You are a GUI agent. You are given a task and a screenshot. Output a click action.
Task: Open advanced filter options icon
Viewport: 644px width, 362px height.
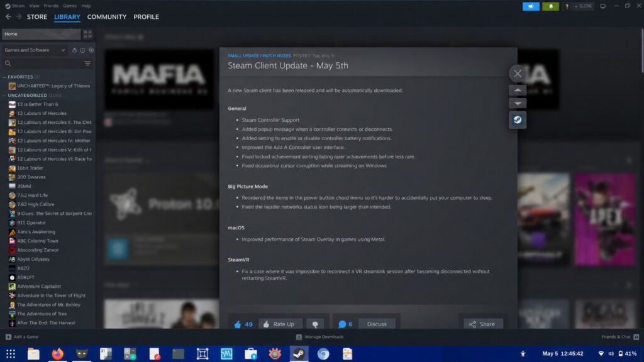(x=87, y=63)
